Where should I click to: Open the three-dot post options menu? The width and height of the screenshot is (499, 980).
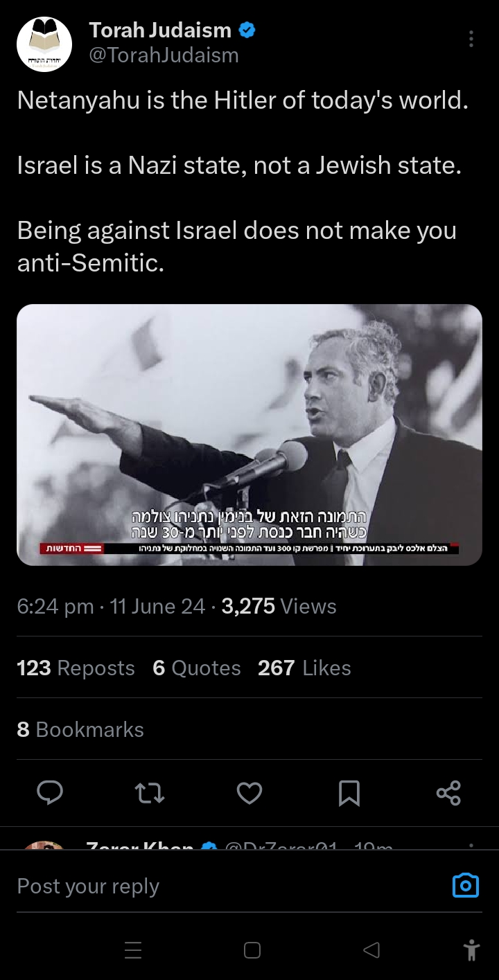(x=471, y=39)
